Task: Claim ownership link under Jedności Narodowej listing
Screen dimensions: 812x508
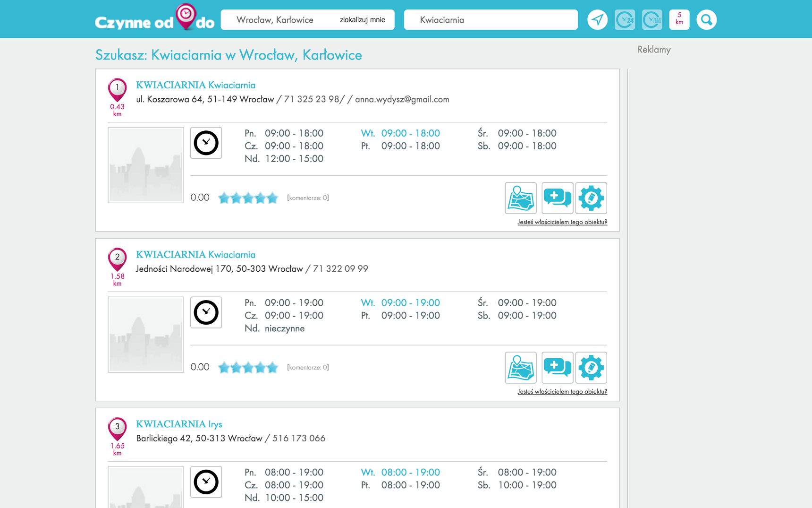Action: (x=562, y=392)
